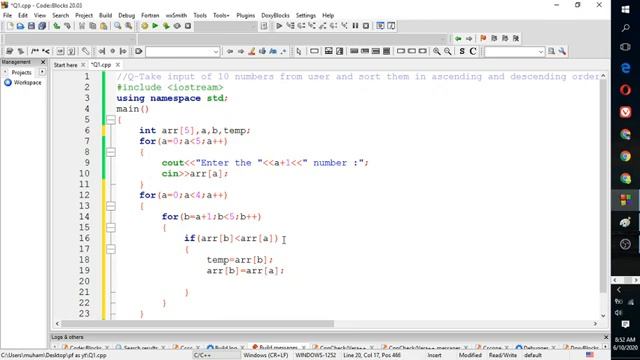Click the scroll right arrow of editor
This screenshot has height=360, width=640.
[x=596, y=324]
